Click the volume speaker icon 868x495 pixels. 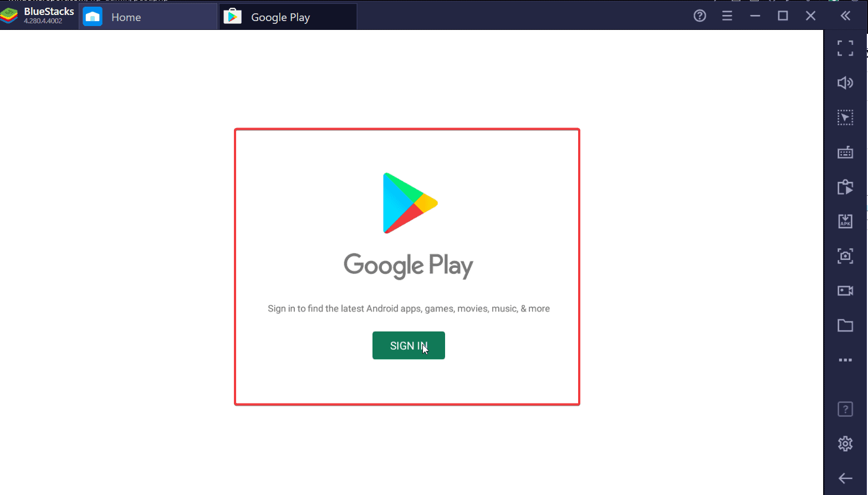[x=845, y=83]
